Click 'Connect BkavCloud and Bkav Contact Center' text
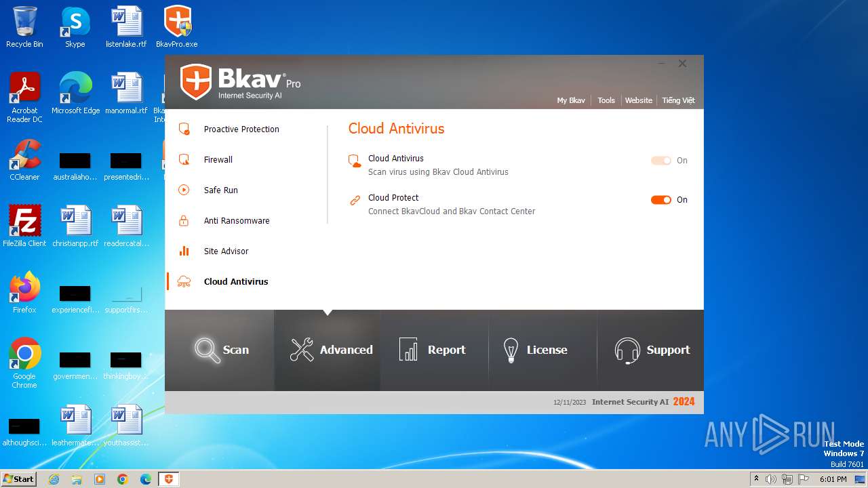Screen dimensions: 868x488 [x=452, y=211]
